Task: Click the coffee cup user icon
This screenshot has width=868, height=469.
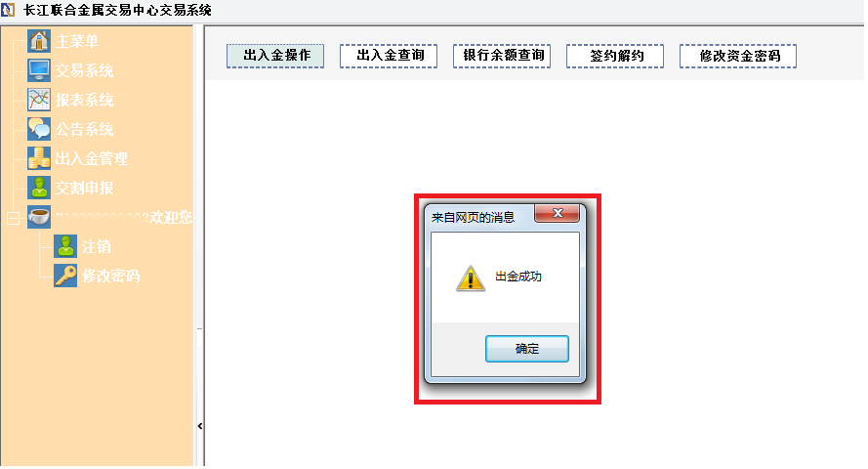Action: [x=39, y=217]
